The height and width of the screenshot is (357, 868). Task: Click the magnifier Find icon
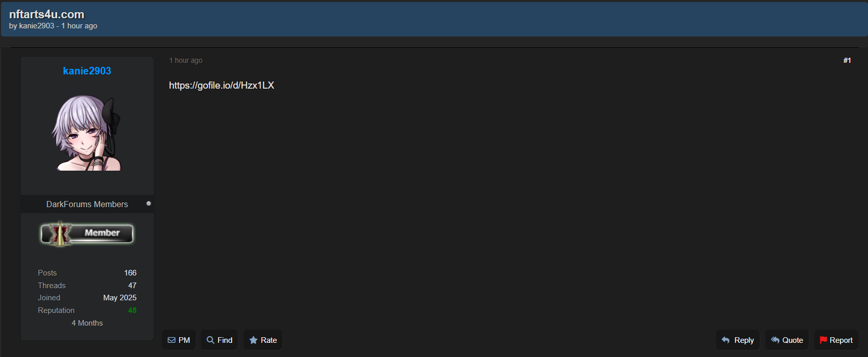click(x=211, y=340)
